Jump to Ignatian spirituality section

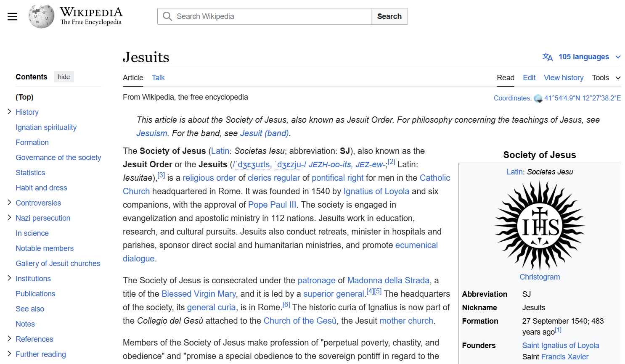coord(46,127)
